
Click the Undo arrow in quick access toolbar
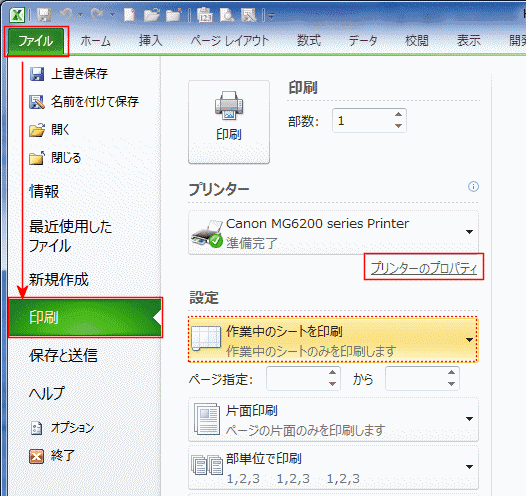pos(66,15)
